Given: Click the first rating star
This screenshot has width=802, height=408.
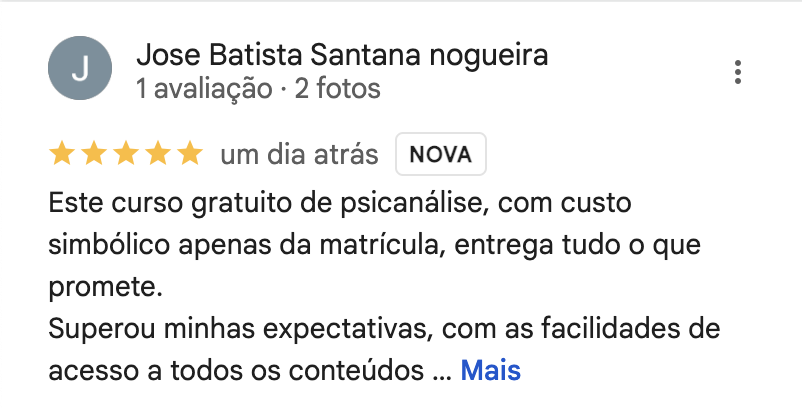Looking at the screenshot, I should point(61,154).
